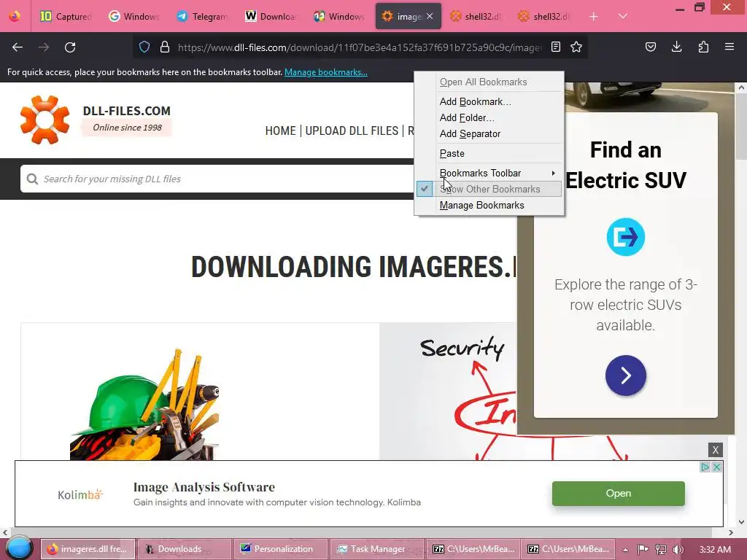Click the Find an Electric SUV ad heading
Image resolution: width=747 pixels, height=560 pixels.
tap(625, 165)
